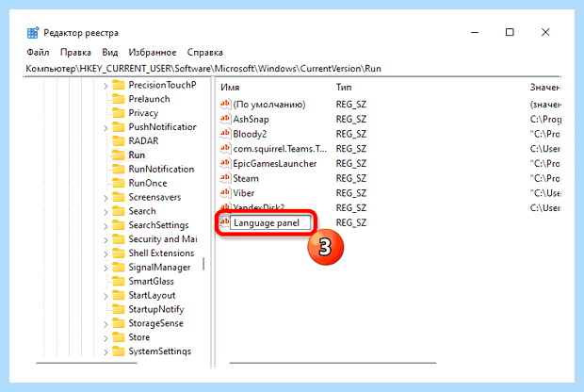Click the string icon of Bloody2 value
The width and height of the screenshot is (584, 392).
click(x=225, y=134)
